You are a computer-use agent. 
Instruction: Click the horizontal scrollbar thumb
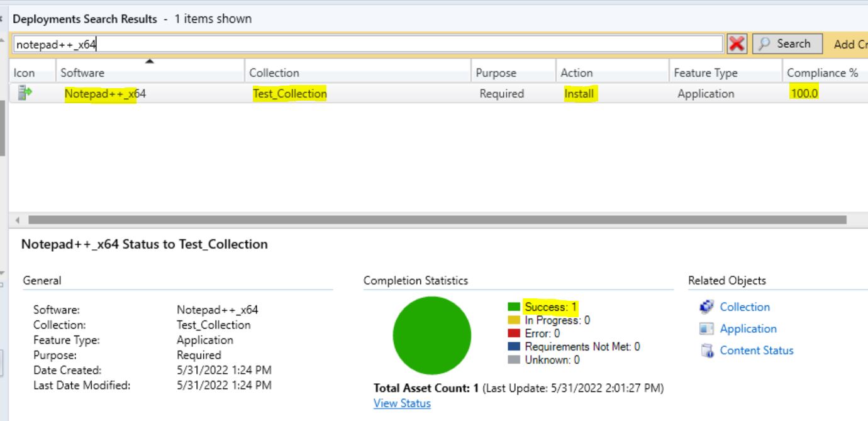pos(437,220)
